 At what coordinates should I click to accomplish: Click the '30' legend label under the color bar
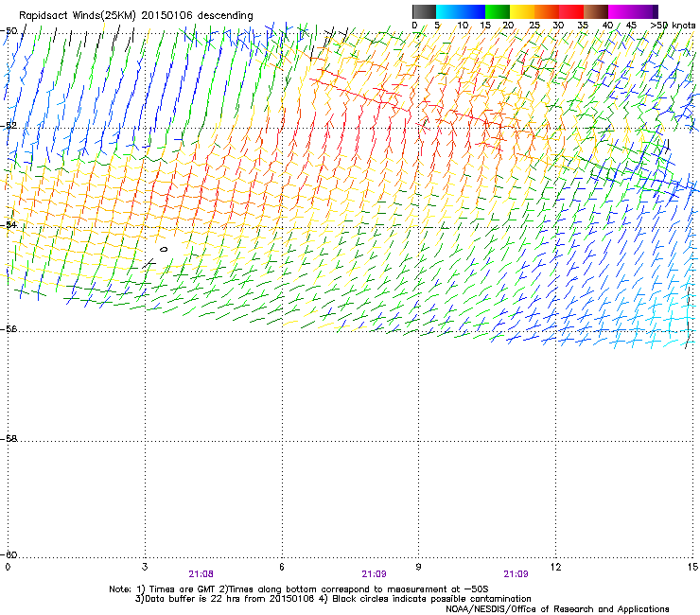(x=558, y=26)
